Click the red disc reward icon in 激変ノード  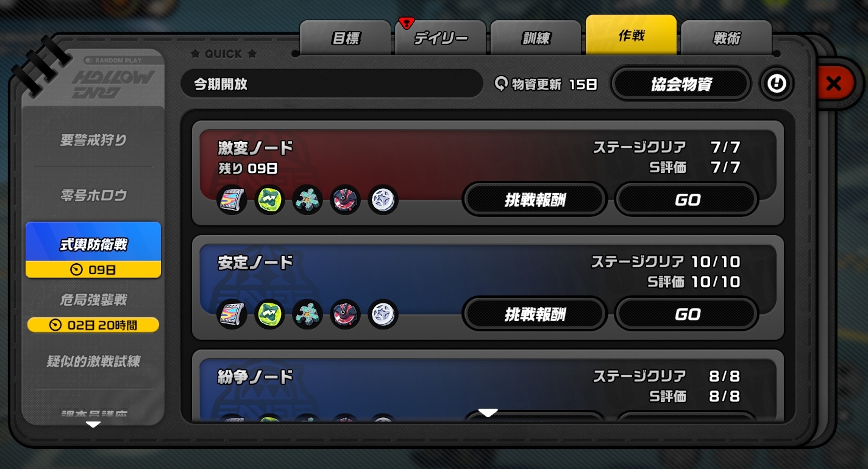coord(346,200)
